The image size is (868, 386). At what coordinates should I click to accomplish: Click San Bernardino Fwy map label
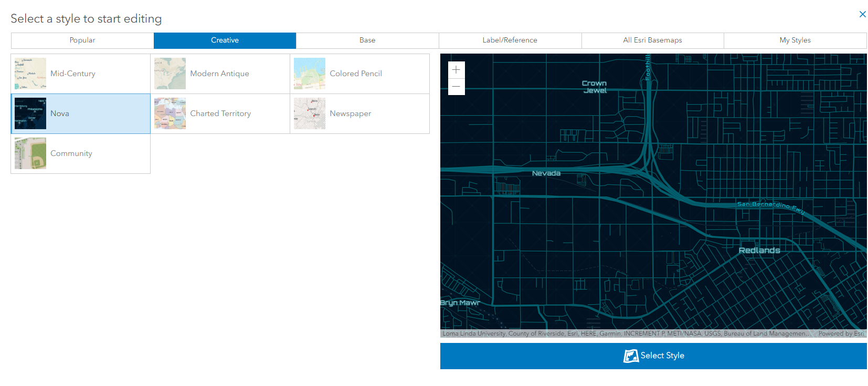click(771, 206)
